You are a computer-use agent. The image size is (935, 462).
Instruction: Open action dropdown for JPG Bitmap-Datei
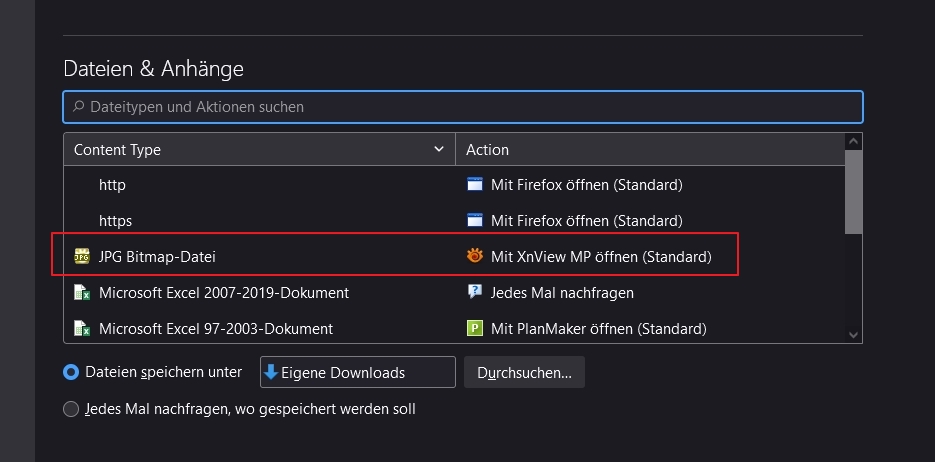point(600,257)
